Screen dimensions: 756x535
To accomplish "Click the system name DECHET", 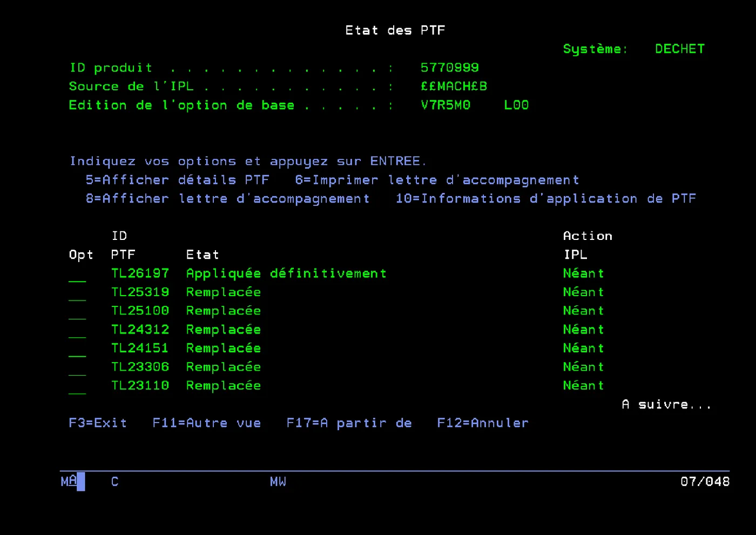I will tap(680, 49).
